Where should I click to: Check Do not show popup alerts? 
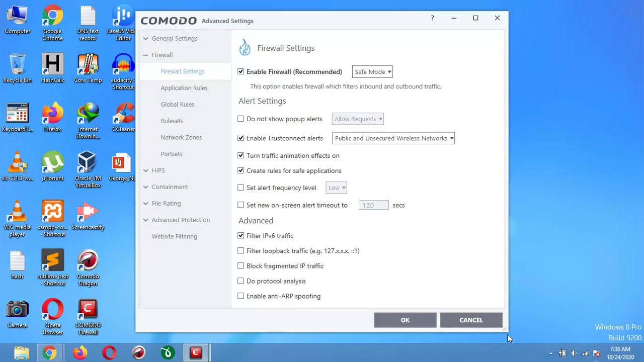point(240,119)
